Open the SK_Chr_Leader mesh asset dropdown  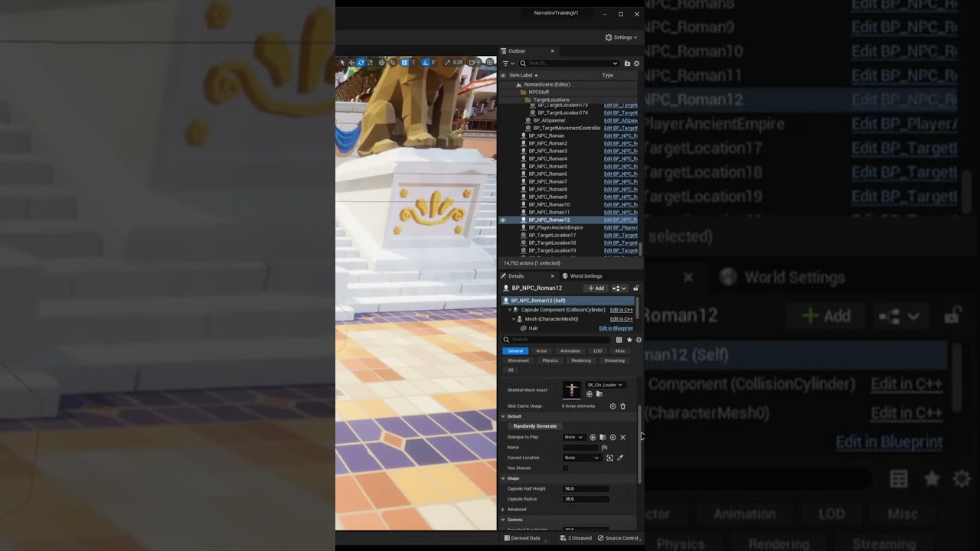click(605, 385)
